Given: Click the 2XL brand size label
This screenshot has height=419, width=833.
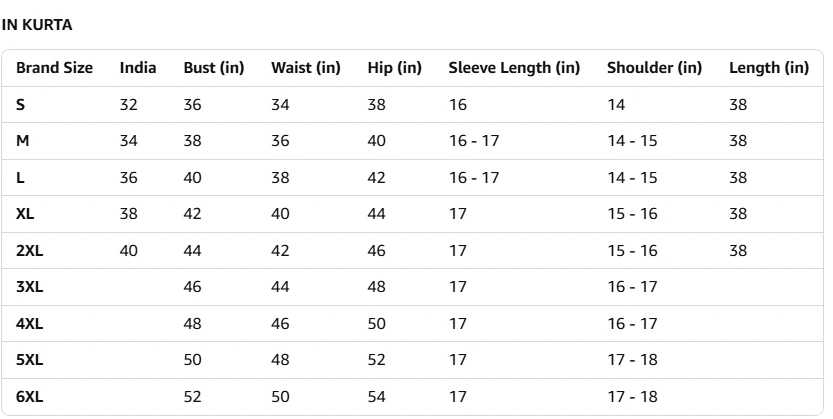Looking at the screenshot, I should click(29, 251).
